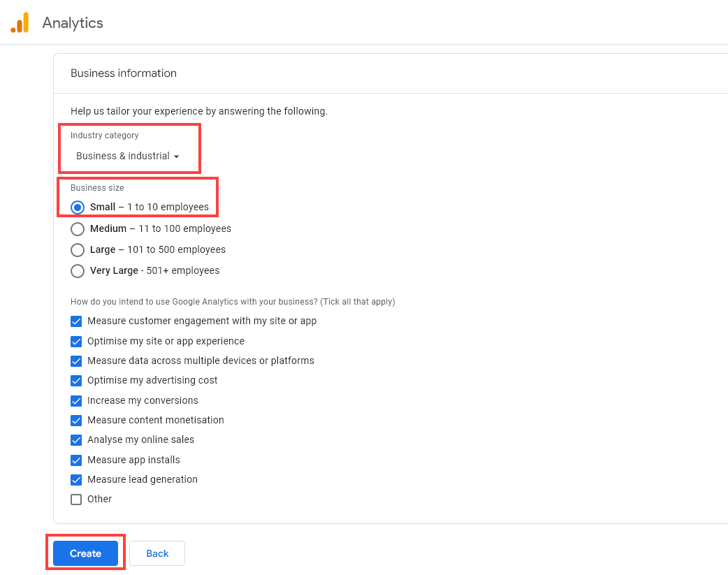Image resolution: width=728 pixels, height=575 pixels.
Task: Uncheck Increase my conversions
Action: pyautogui.click(x=76, y=400)
